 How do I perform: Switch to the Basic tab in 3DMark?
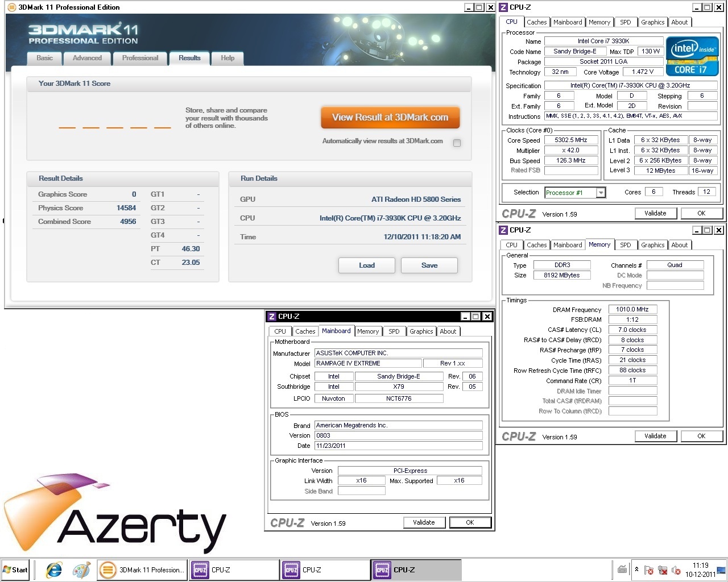click(45, 58)
